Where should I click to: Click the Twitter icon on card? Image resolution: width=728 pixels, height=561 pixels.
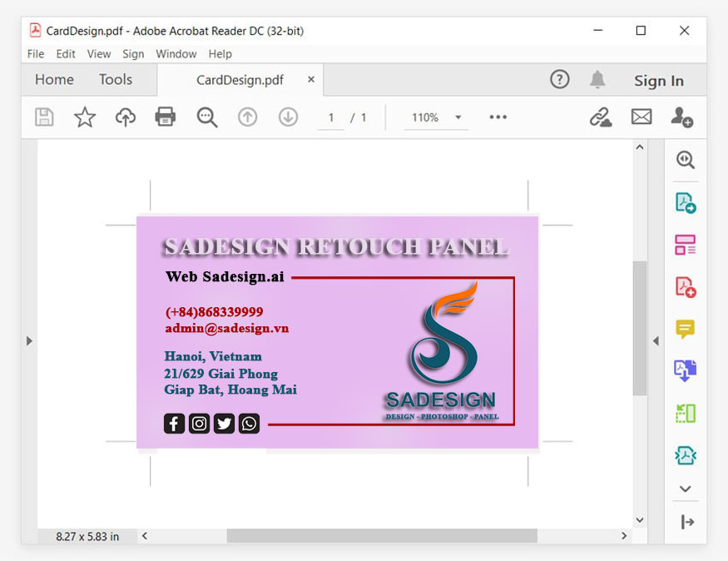(224, 424)
